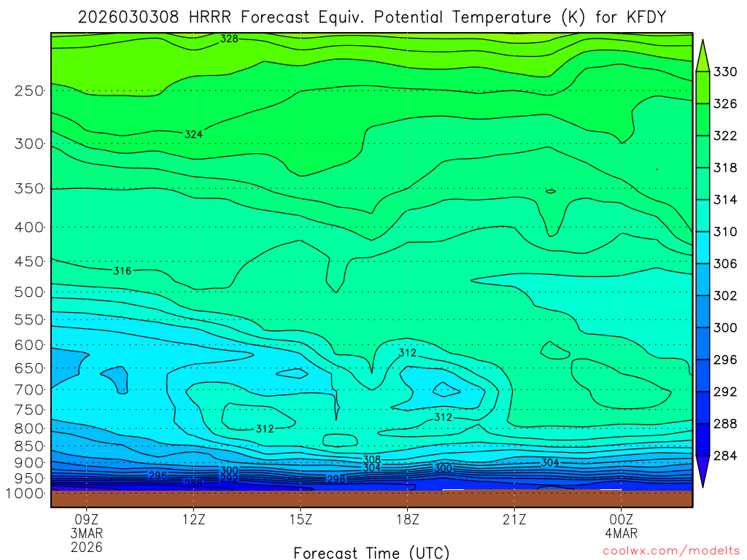Click the '3MAR 2026' date label
Image resolution: width=747 pixels, height=560 pixels.
point(86,540)
